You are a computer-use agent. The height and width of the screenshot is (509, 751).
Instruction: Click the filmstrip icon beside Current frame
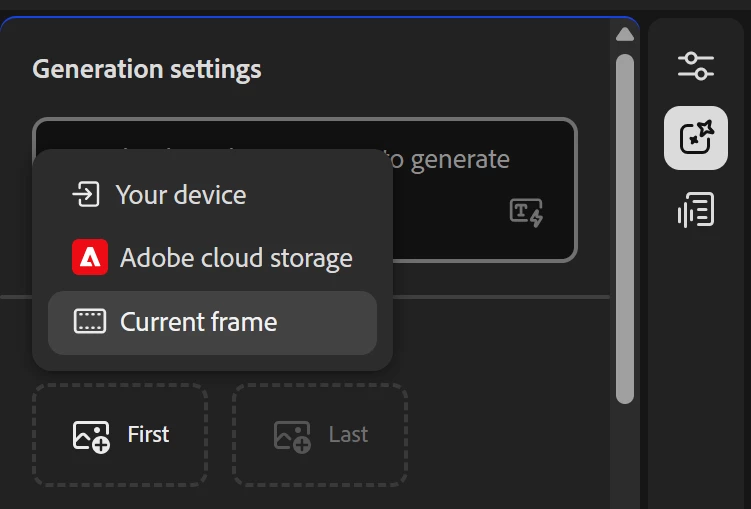(90, 322)
